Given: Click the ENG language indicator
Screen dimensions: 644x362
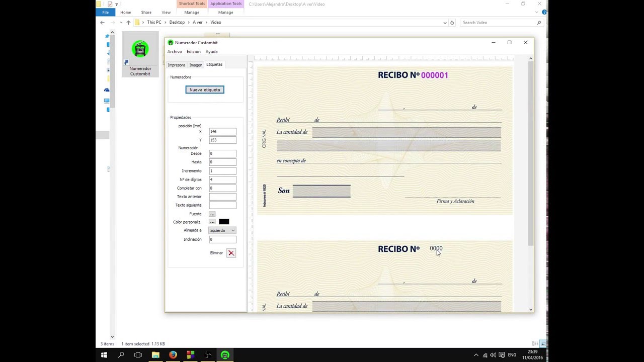Looking at the screenshot, I should [x=512, y=355].
